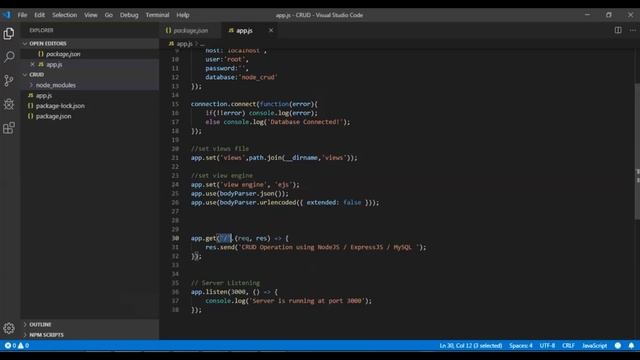
Task: Click the errors count in status bar
Action: [11, 345]
